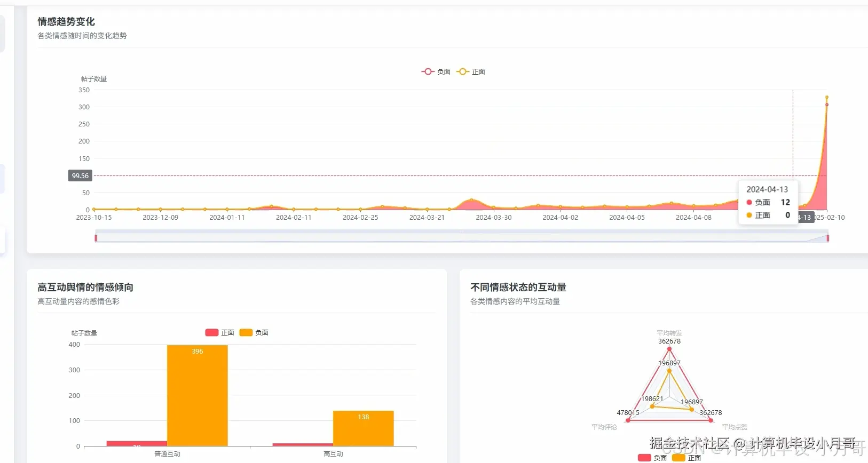Click the red 负面 peak point at 2025-02-10
Viewport: 868px width, 463px height.
(827, 105)
